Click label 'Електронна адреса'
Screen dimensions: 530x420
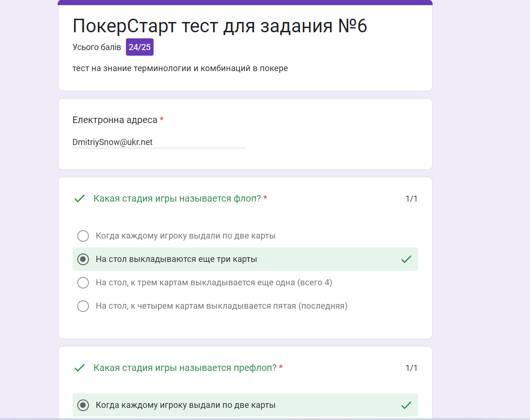click(115, 120)
